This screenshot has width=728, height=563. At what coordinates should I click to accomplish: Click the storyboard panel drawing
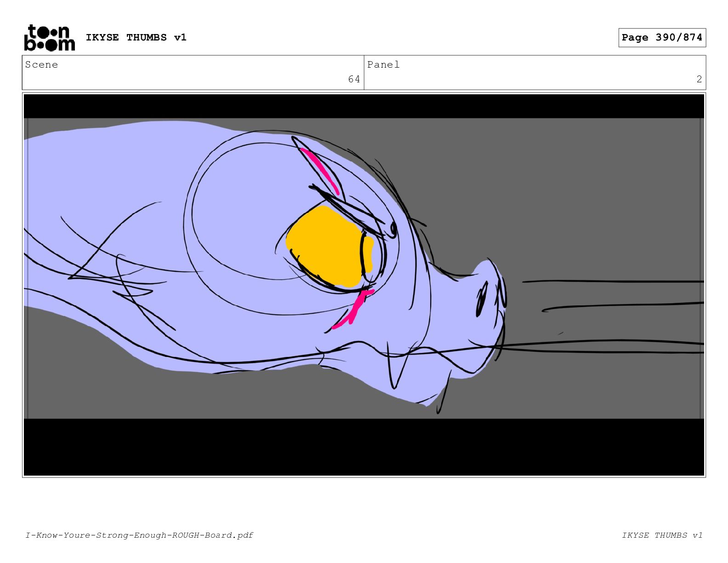coord(364,285)
